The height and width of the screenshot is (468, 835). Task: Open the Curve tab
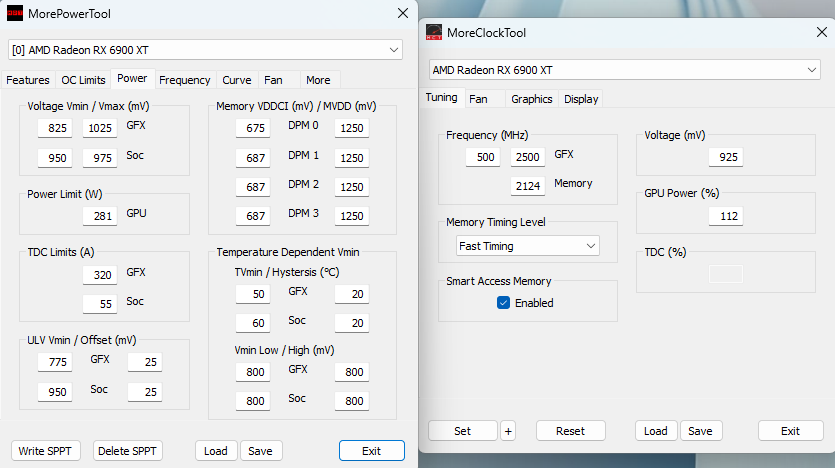pyautogui.click(x=236, y=80)
